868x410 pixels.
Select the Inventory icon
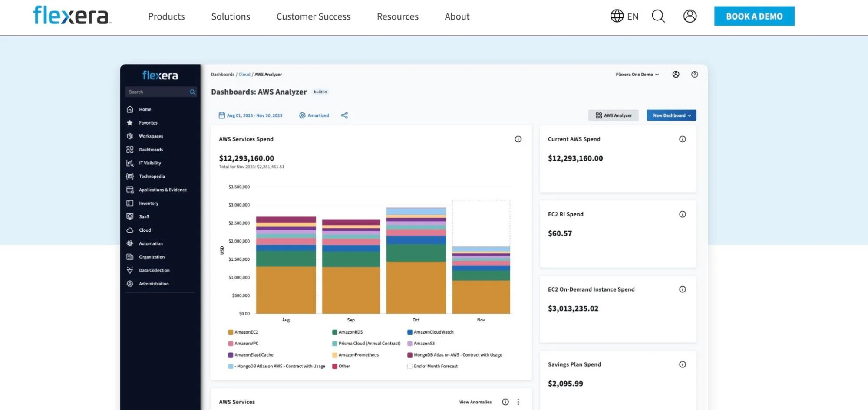130,203
